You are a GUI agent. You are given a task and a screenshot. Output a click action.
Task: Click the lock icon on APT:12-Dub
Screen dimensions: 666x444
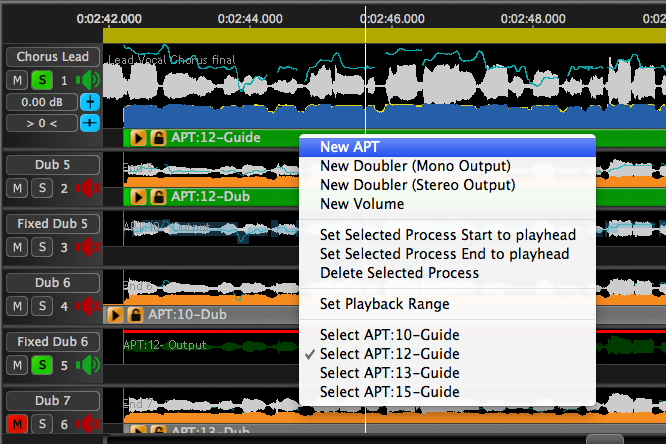pyautogui.click(x=158, y=197)
